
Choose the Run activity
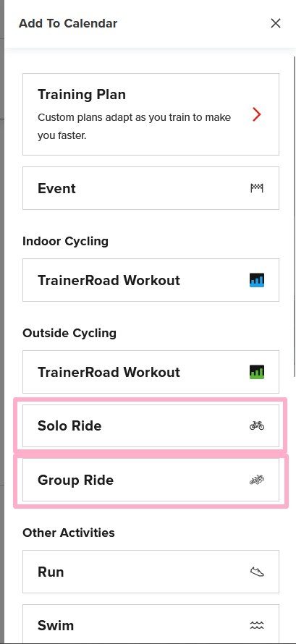point(151,572)
